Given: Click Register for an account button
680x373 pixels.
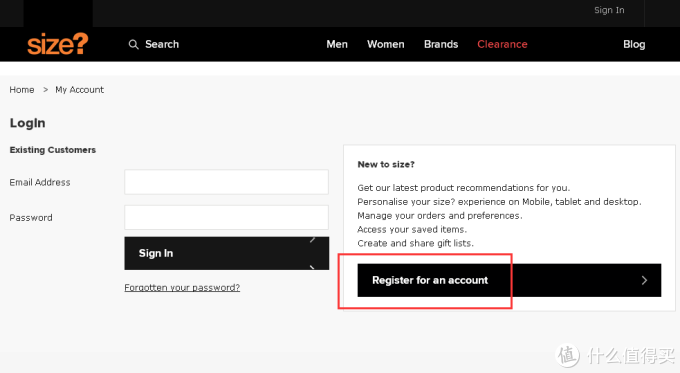Looking at the screenshot, I should (509, 280).
